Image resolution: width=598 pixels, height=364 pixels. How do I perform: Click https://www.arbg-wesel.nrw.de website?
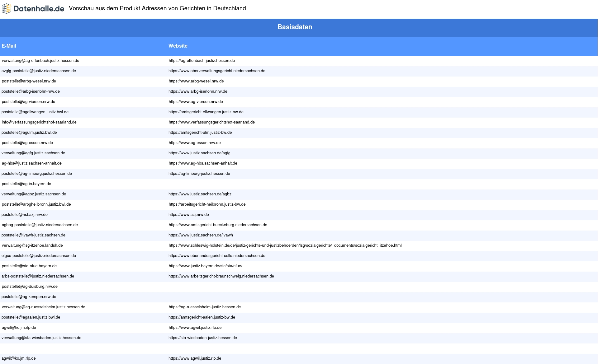point(196,81)
